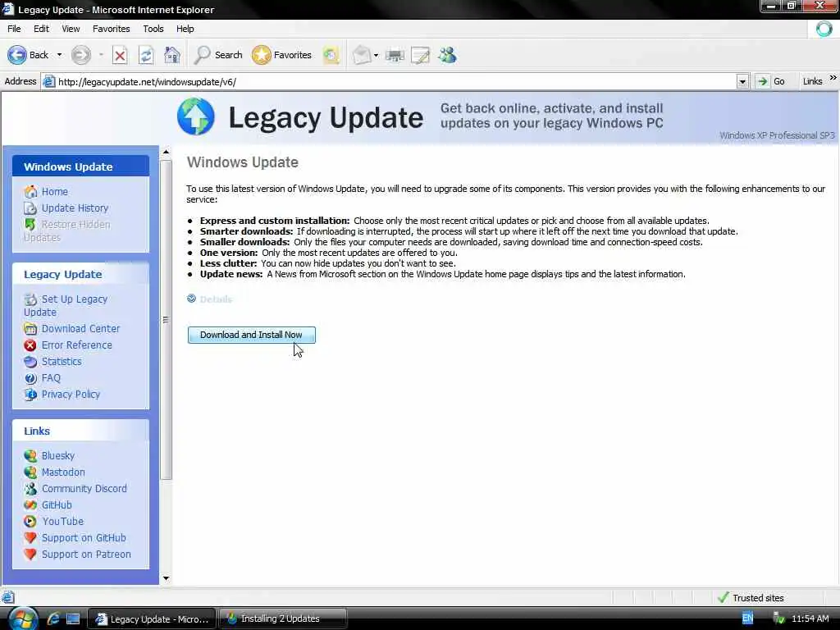Open the File menu
The height and width of the screenshot is (630, 840).
15,29
